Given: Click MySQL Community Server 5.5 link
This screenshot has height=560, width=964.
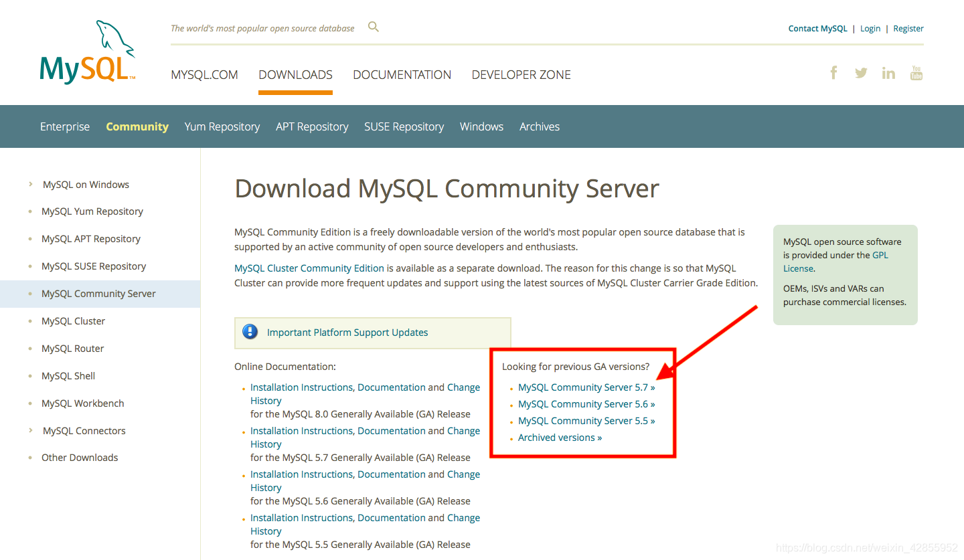Looking at the screenshot, I should (586, 421).
